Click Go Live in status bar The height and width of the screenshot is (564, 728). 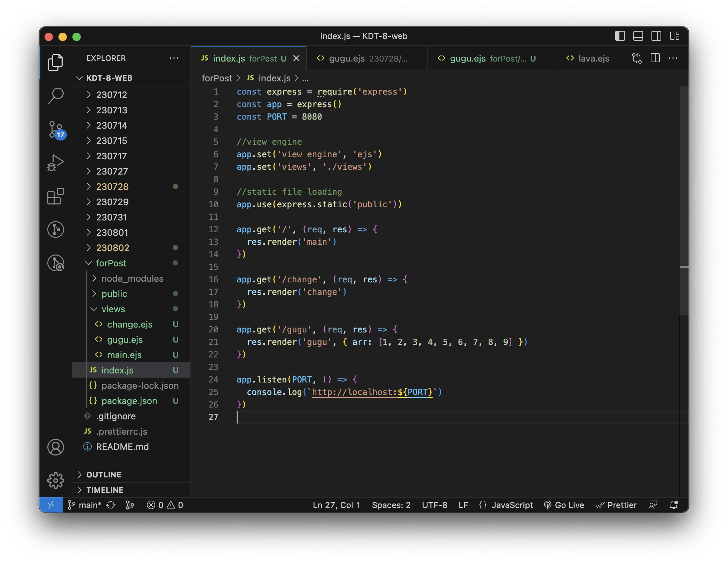[x=564, y=505]
